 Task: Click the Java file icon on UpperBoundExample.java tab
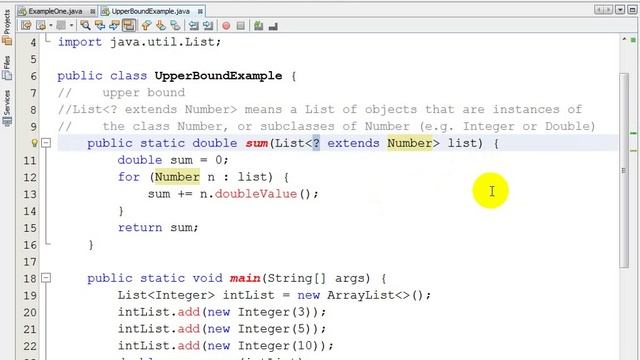(x=105, y=11)
